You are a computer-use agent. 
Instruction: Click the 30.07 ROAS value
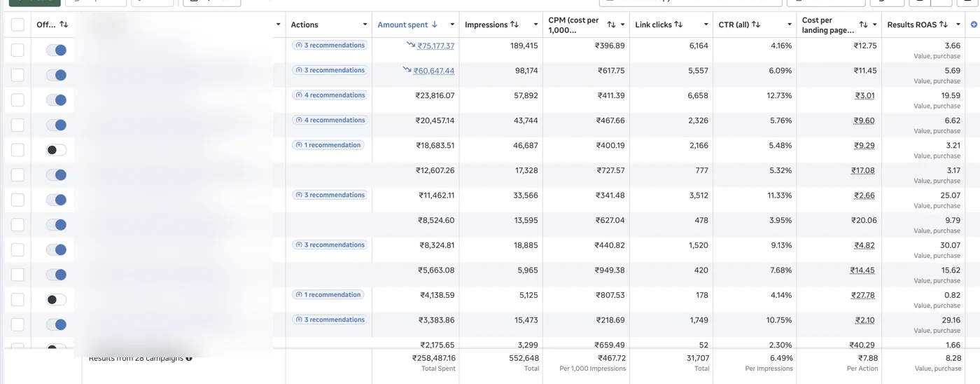[951, 245]
